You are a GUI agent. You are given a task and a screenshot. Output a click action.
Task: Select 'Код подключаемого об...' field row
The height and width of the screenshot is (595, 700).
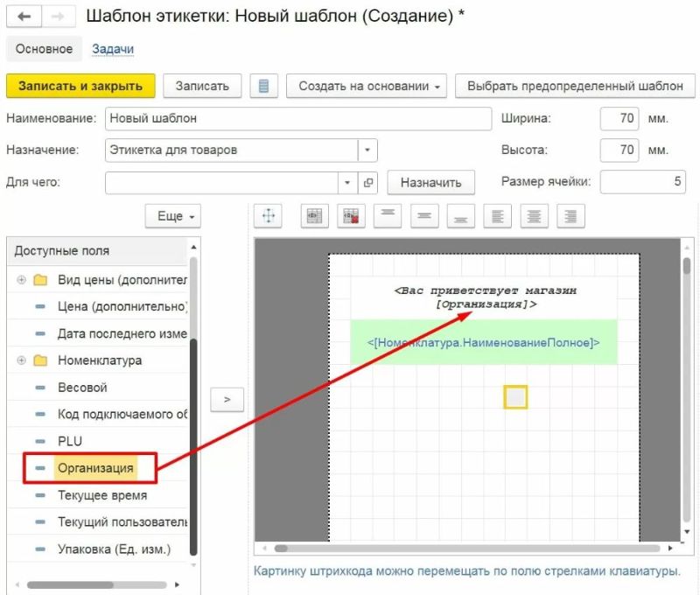tap(98, 414)
